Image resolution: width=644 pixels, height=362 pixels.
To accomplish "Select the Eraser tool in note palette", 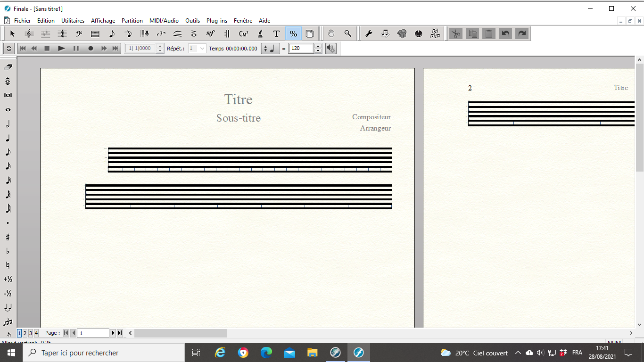I will click(x=8, y=67).
